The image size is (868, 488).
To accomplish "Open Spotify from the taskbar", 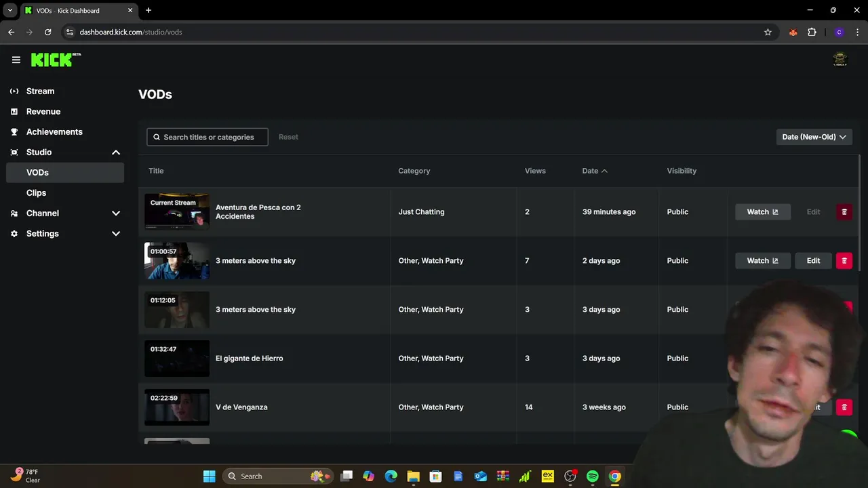I will (x=592, y=476).
